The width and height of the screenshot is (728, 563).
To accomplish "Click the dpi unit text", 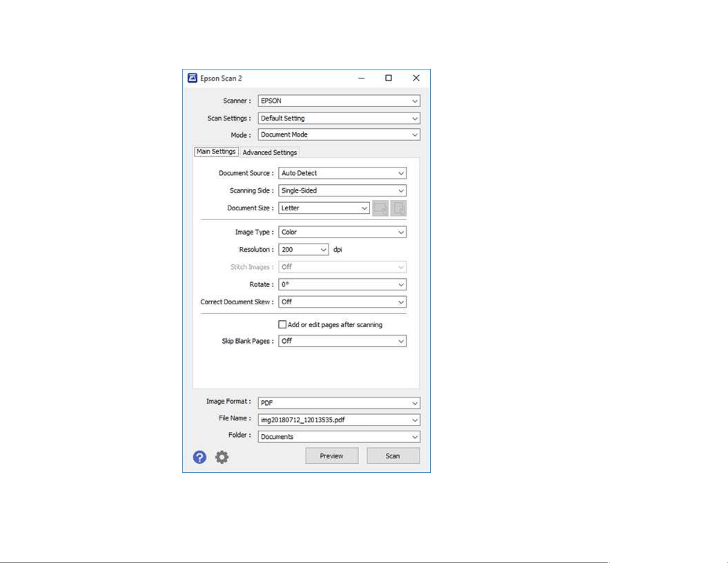I will tap(338, 250).
